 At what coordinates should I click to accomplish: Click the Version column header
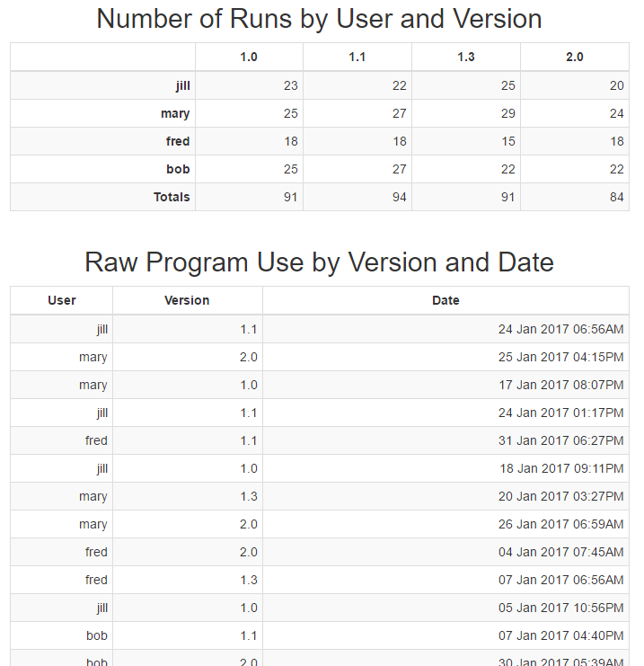click(x=187, y=300)
